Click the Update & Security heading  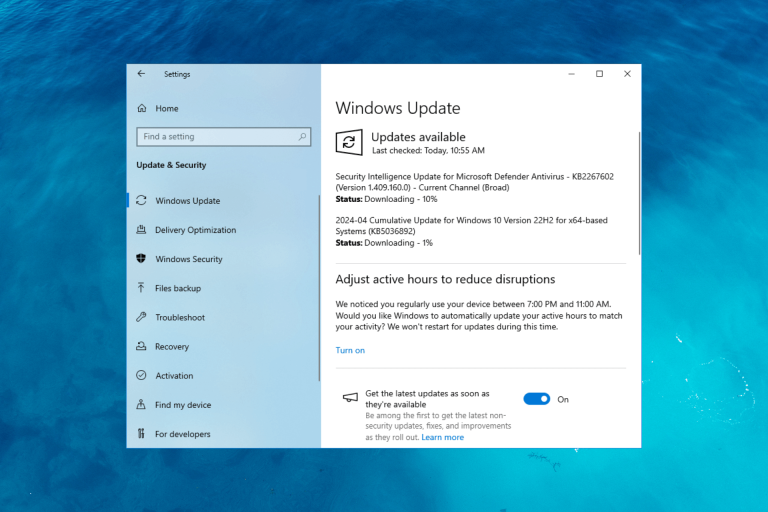point(171,165)
